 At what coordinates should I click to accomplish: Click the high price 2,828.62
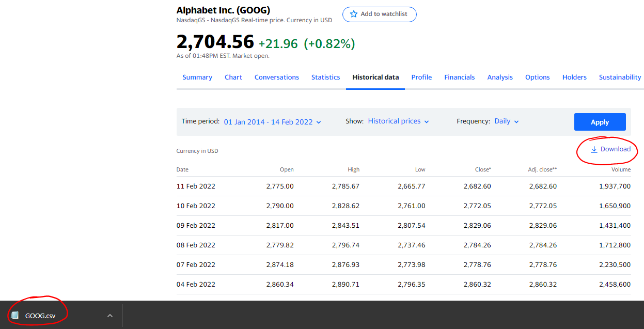point(345,206)
